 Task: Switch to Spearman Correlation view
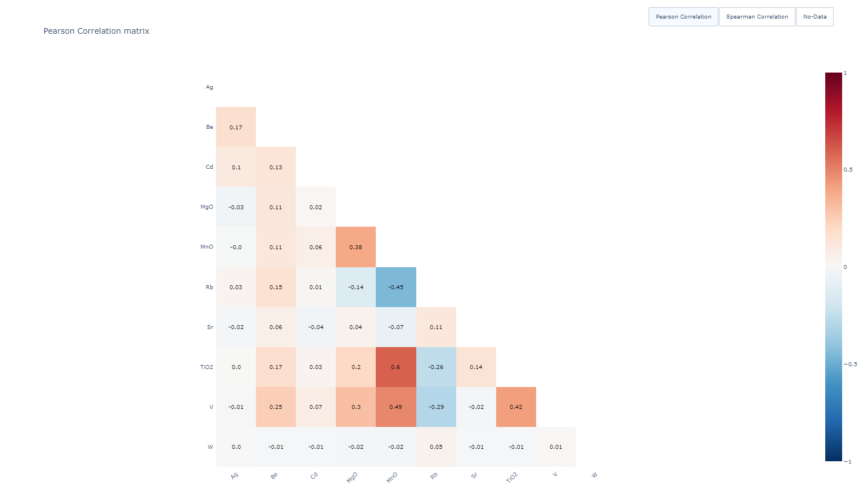(x=757, y=17)
